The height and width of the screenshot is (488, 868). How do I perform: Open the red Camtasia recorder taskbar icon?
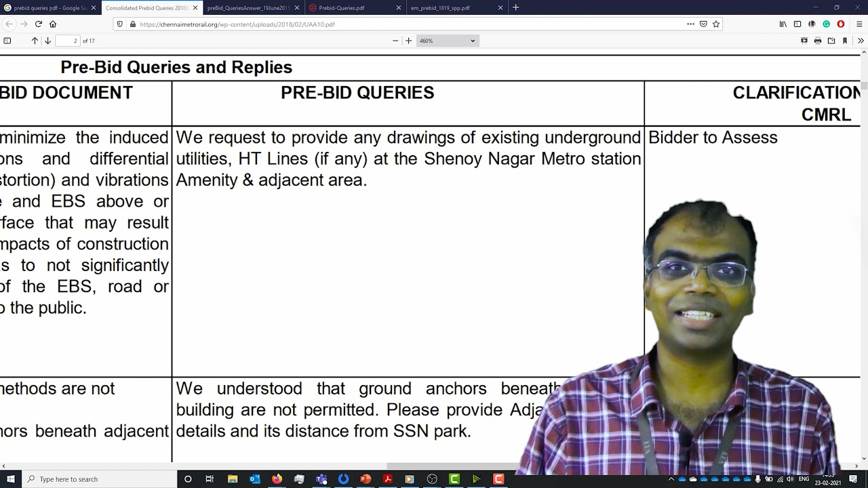(498, 479)
